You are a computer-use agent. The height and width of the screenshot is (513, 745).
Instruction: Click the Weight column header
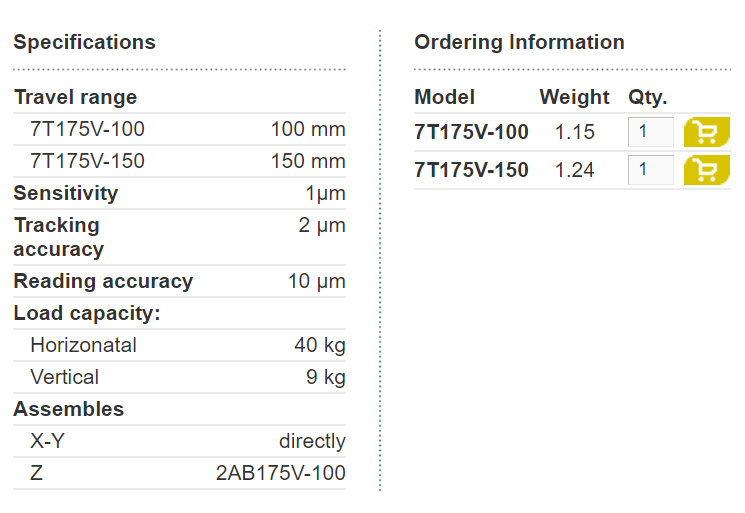click(574, 97)
